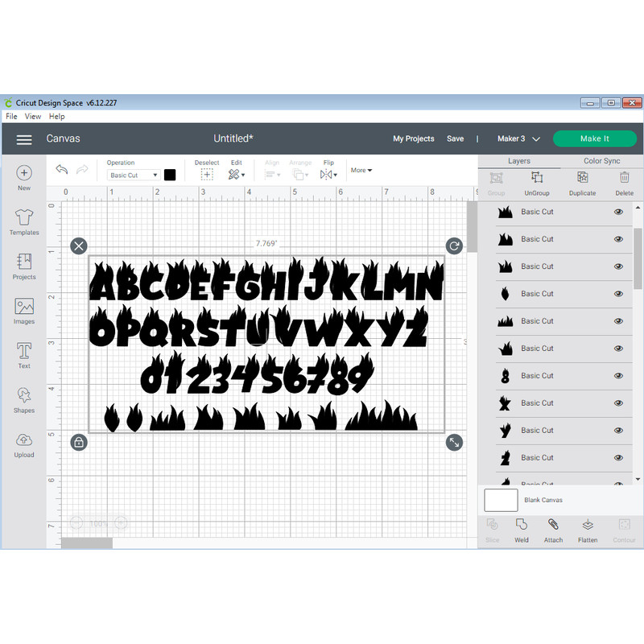644x644 pixels.
Task: Open the More options dropdown
Action: click(x=360, y=170)
